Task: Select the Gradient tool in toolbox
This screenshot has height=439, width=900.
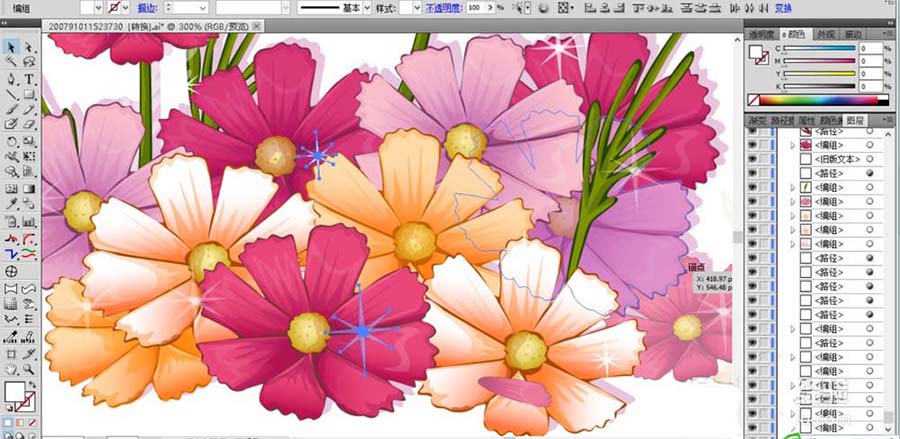Action: tap(28, 189)
